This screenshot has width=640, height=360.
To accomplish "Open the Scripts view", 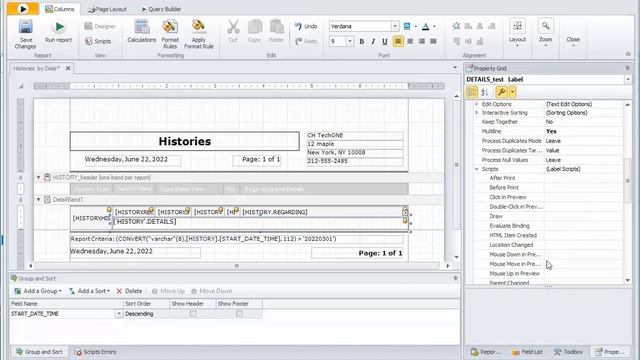I will 98,41.
